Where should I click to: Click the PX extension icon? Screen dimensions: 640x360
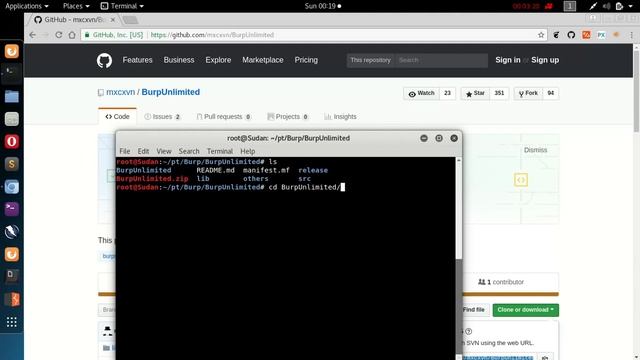click(601, 35)
